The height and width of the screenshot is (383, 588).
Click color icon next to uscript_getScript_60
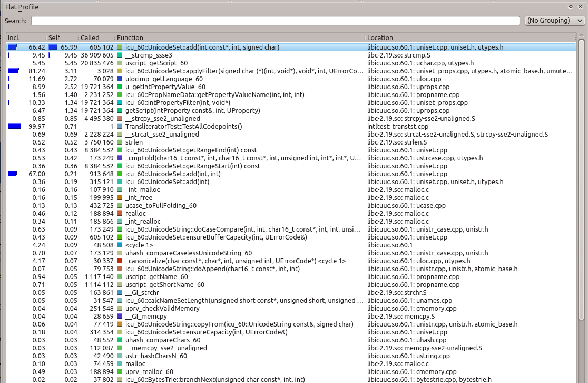(x=120, y=63)
